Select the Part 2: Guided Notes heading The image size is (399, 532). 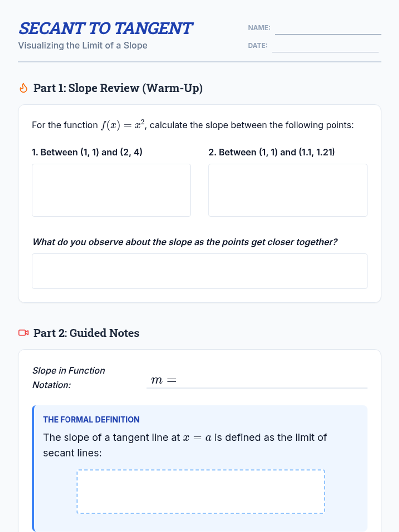tap(86, 333)
